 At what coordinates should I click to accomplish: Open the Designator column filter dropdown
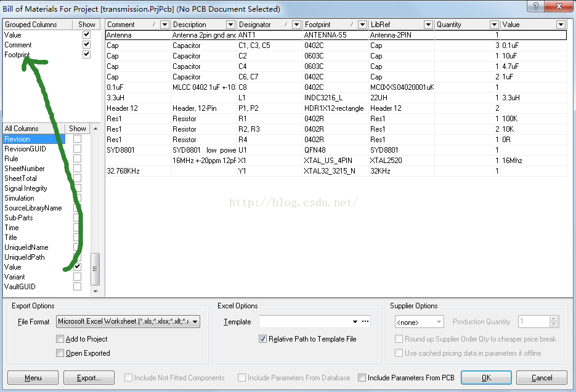coord(296,25)
